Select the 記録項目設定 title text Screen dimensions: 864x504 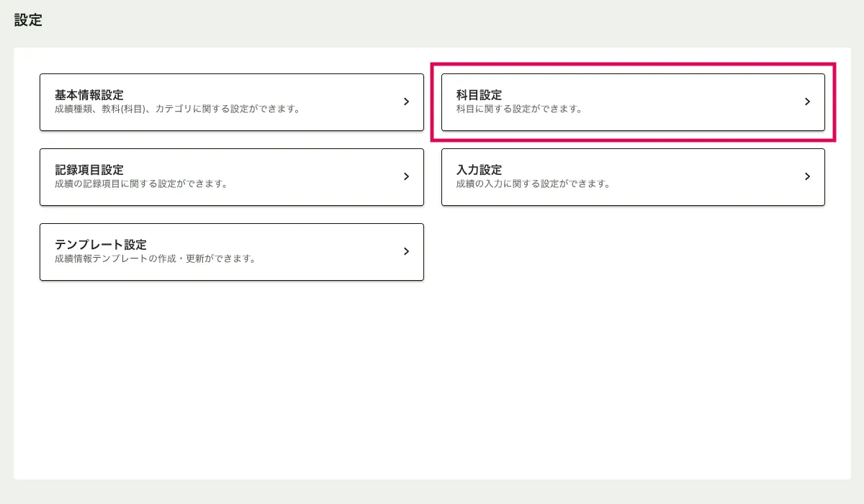click(x=89, y=170)
